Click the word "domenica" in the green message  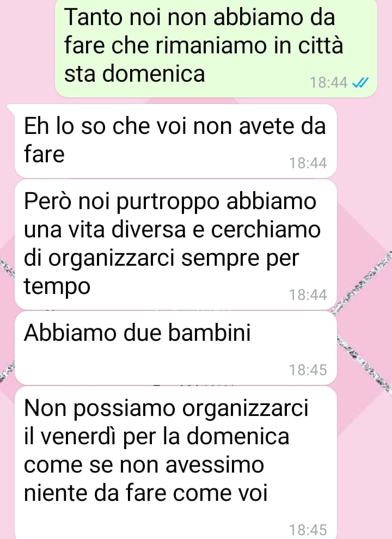pos(154,73)
